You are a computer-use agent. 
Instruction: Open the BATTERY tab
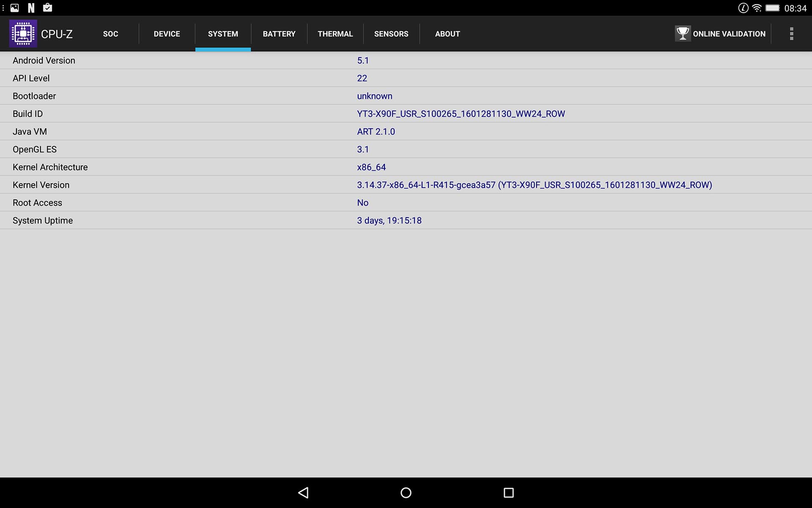tap(279, 34)
